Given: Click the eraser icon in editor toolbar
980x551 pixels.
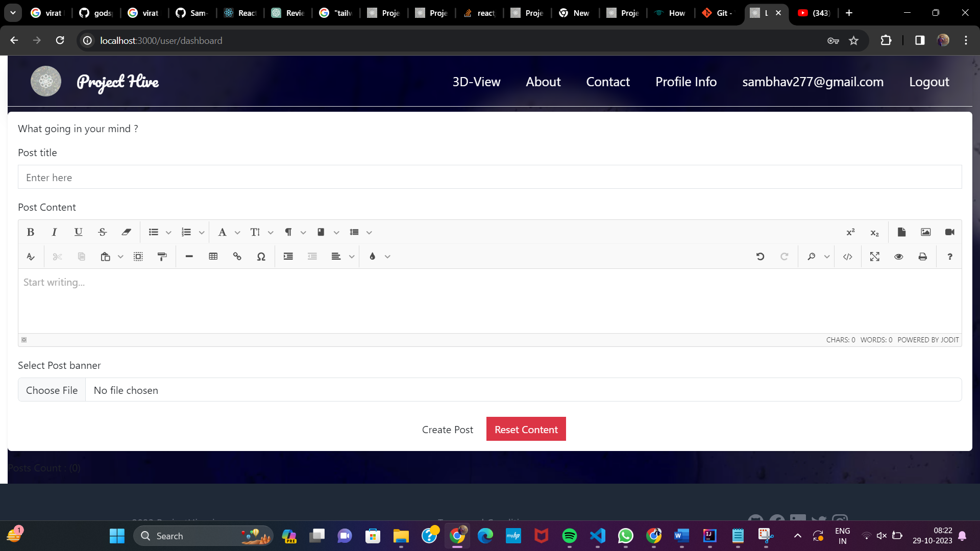Looking at the screenshot, I should coord(126,232).
